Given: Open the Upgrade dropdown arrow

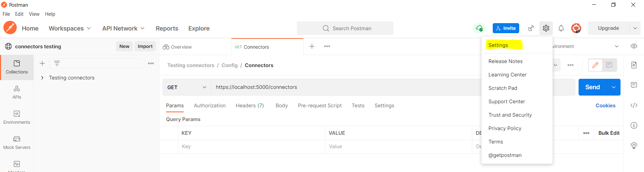Looking at the screenshot, I should click(x=635, y=28).
